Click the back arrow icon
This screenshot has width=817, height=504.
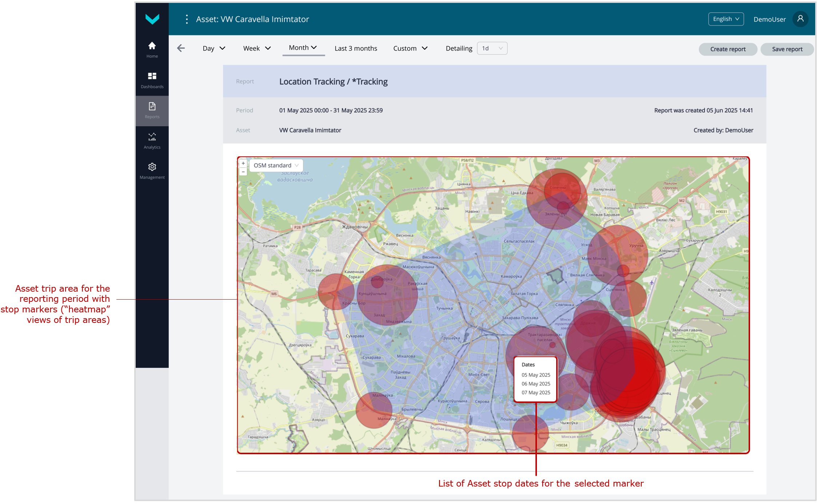[181, 48]
